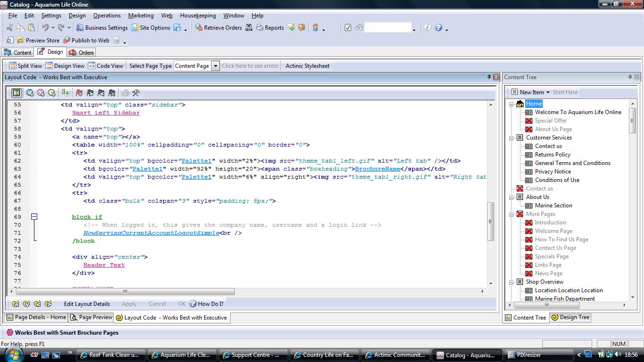Open the Select Page Type dropdown
This screenshot has height=362, width=644.
[x=215, y=66]
